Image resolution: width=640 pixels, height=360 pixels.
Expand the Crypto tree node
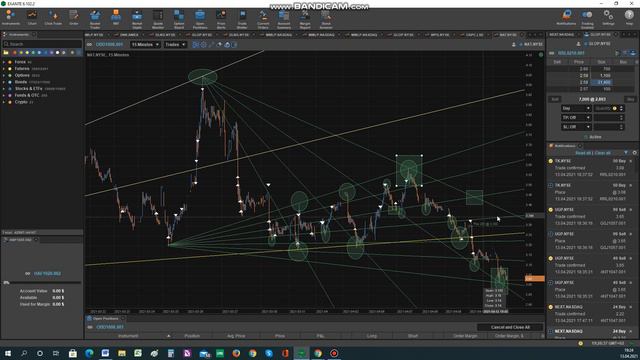4,102
